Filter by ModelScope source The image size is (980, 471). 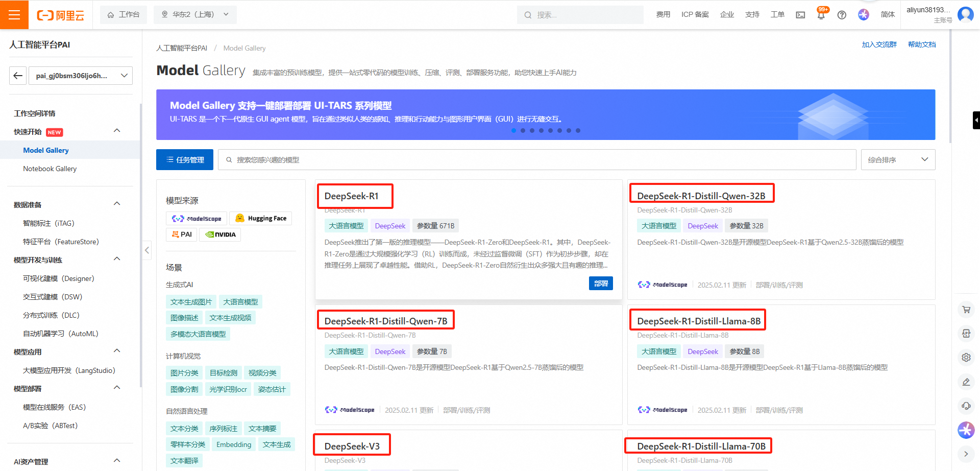pyautogui.click(x=197, y=219)
